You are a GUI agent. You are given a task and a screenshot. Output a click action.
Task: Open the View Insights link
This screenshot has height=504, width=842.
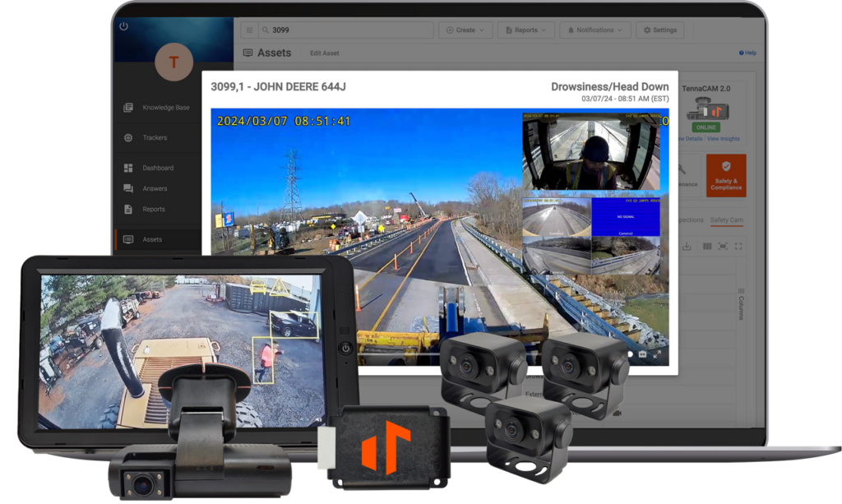pyautogui.click(x=723, y=139)
